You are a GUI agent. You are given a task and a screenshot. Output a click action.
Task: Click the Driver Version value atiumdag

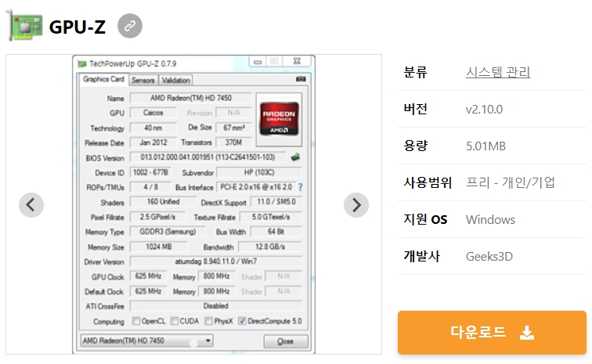[x=216, y=261]
